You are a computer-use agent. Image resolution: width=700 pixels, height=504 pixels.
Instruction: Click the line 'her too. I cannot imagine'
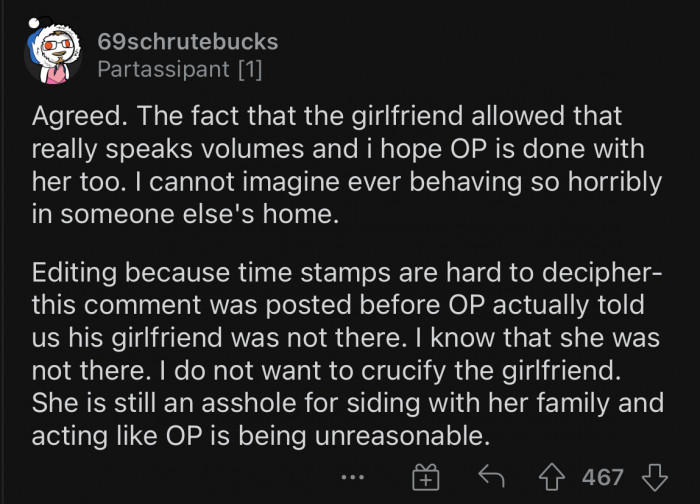pos(338,181)
